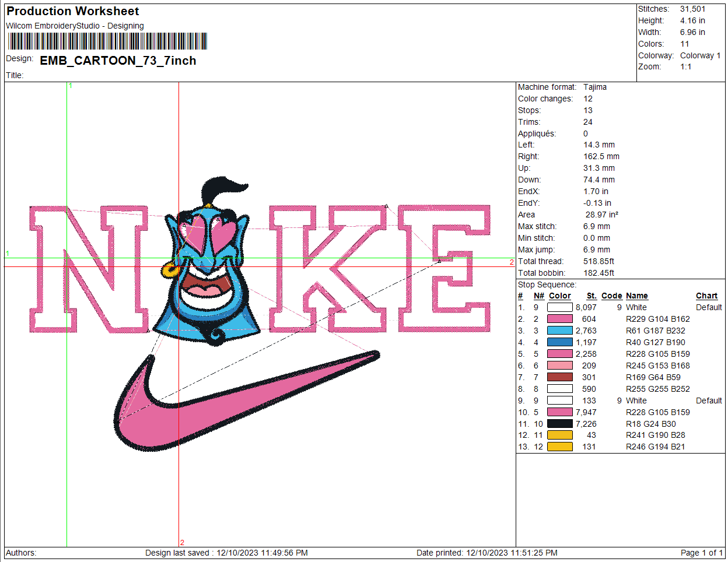The height and width of the screenshot is (562, 728).
Task: Click the Total bobbin value 182.45ft
Action: (598, 273)
